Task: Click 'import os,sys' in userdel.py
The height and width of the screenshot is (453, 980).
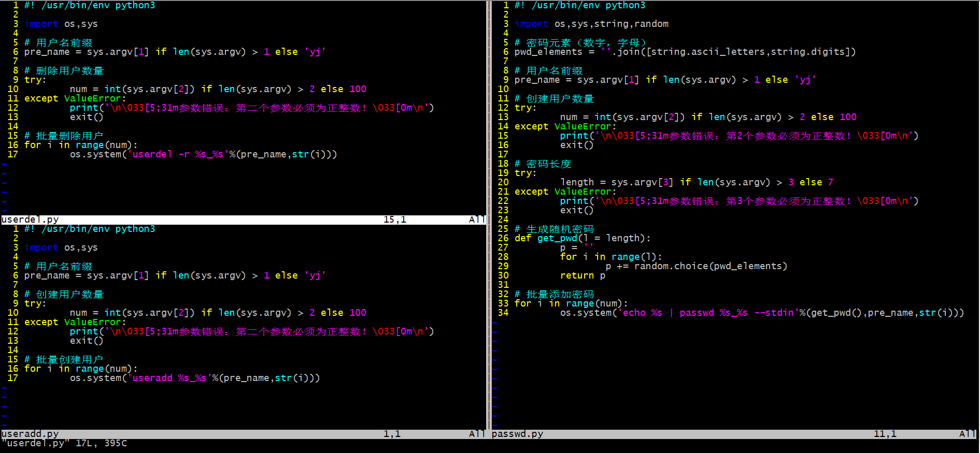Action: (x=61, y=24)
